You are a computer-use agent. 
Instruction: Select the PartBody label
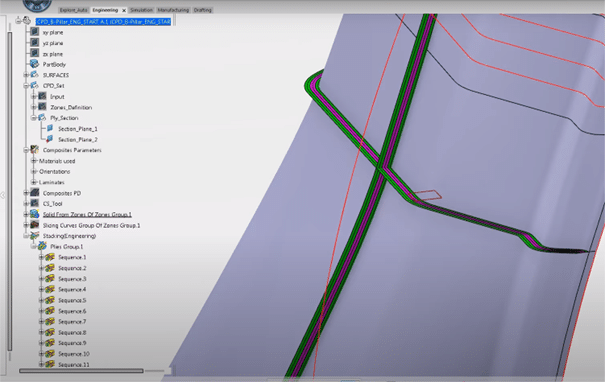(x=54, y=64)
